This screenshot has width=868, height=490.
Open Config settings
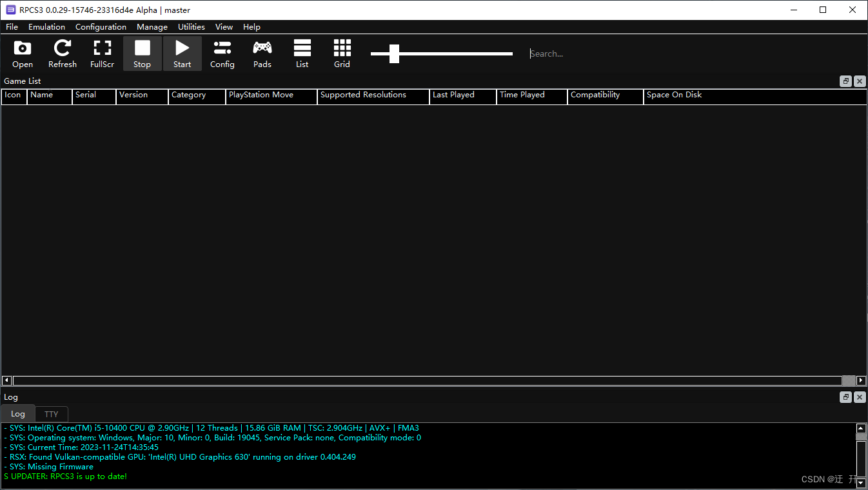coord(222,54)
